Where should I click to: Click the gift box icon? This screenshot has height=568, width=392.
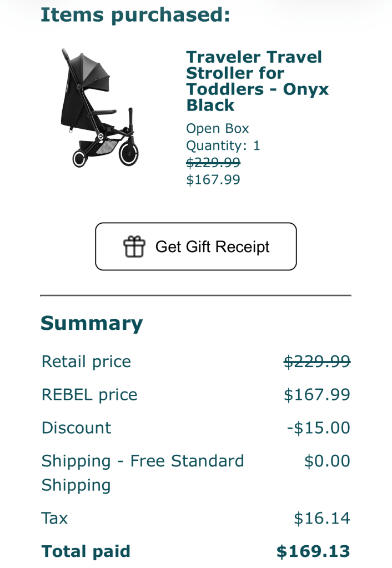134,247
